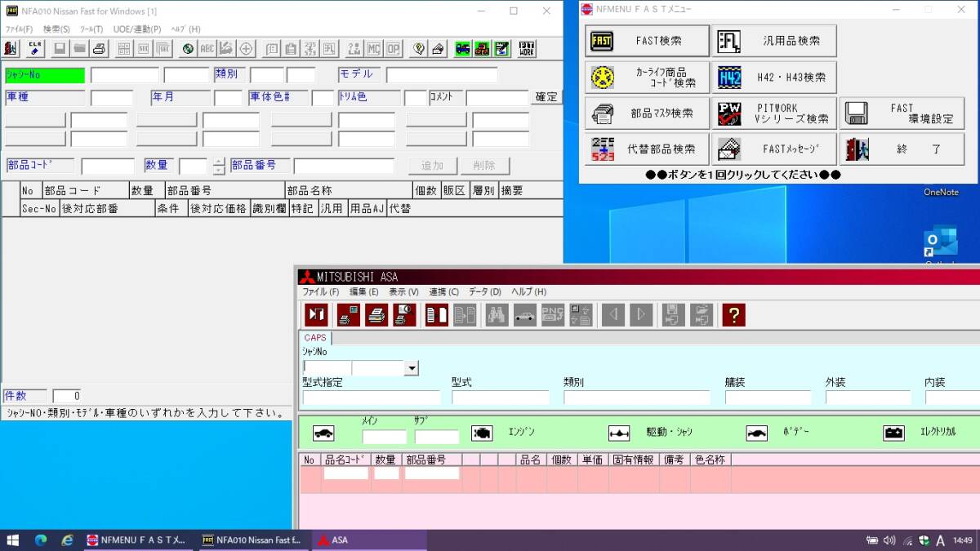The height and width of the screenshot is (551, 980).
Task: Click the 部品番号 input field in Nissan Fast
Action: pos(343,166)
